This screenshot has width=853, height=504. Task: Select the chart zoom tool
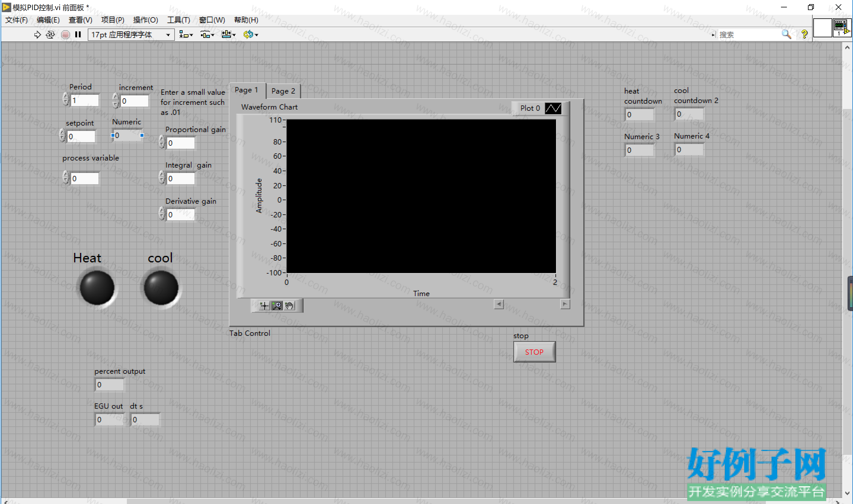(x=277, y=306)
